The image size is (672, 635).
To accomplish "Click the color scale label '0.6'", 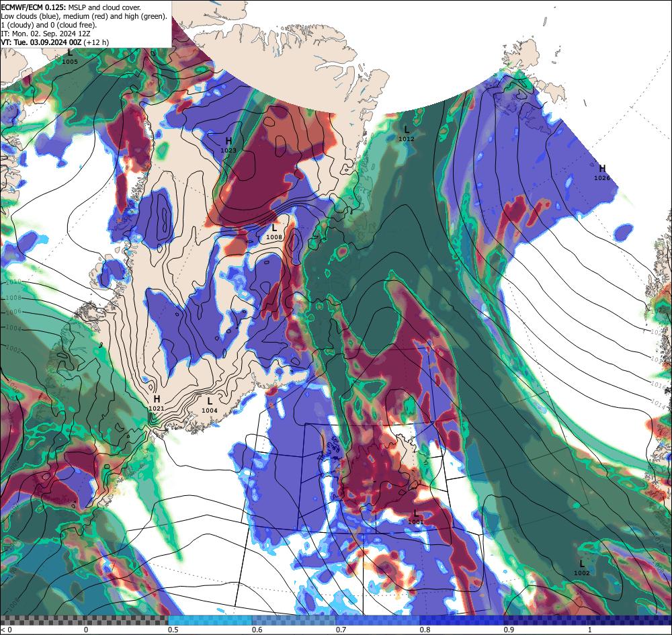I will pos(257,630).
